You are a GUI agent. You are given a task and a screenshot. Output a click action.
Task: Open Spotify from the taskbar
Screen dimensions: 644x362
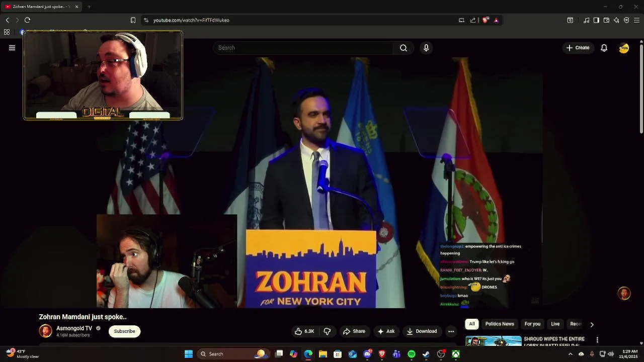click(412, 354)
